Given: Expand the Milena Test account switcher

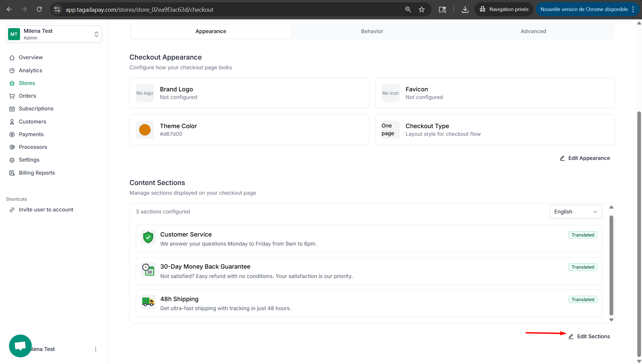Looking at the screenshot, I should pyautogui.click(x=54, y=34).
